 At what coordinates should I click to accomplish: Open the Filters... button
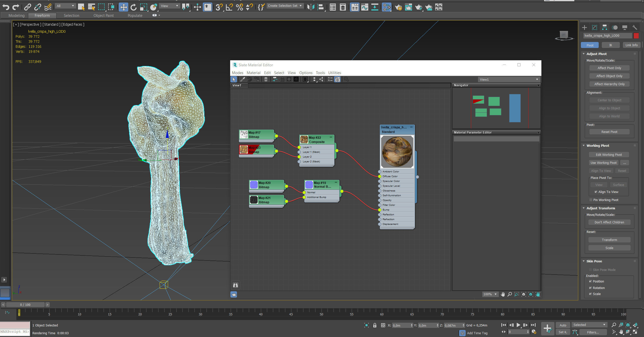[x=593, y=332]
